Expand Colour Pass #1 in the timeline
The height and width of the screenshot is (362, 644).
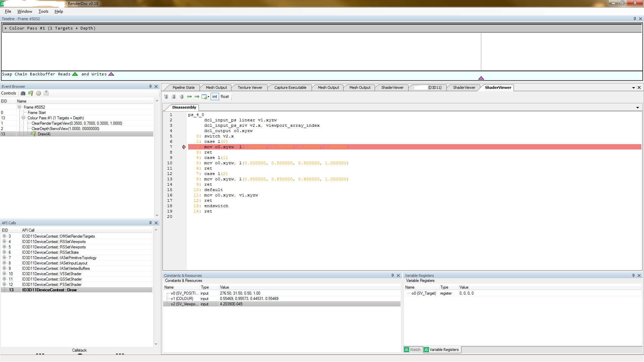[5, 28]
